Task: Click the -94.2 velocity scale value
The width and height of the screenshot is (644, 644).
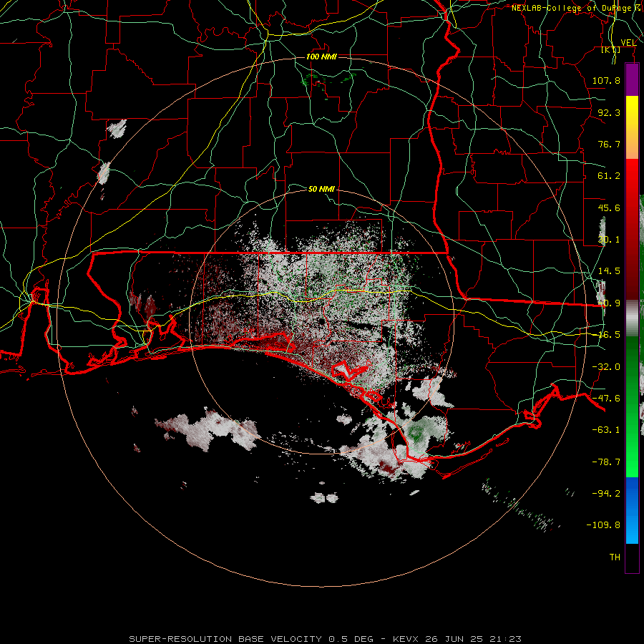Action: click(606, 493)
